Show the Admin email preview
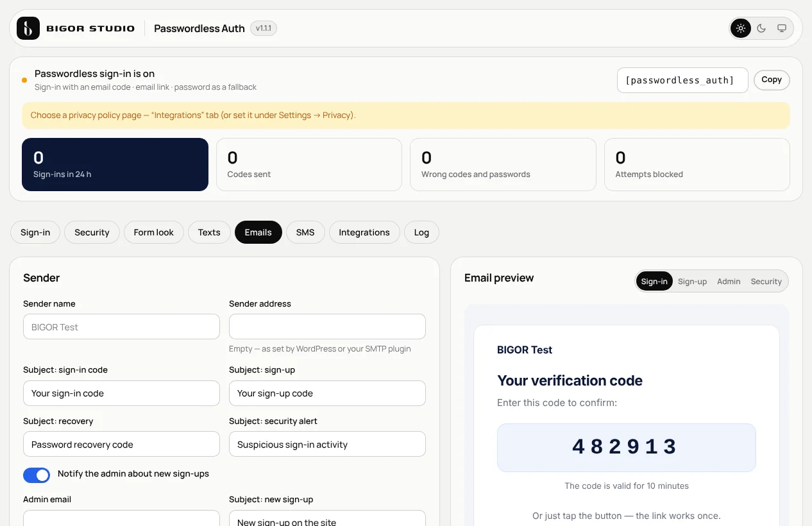Image resolution: width=812 pixels, height=526 pixels. coord(729,281)
